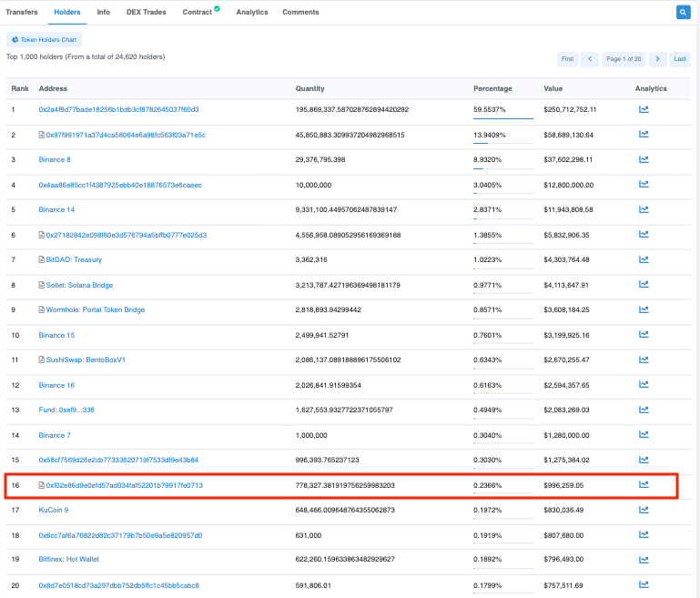Open analytics chart for rank 6 holder
The image size is (700, 598).
click(x=644, y=234)
